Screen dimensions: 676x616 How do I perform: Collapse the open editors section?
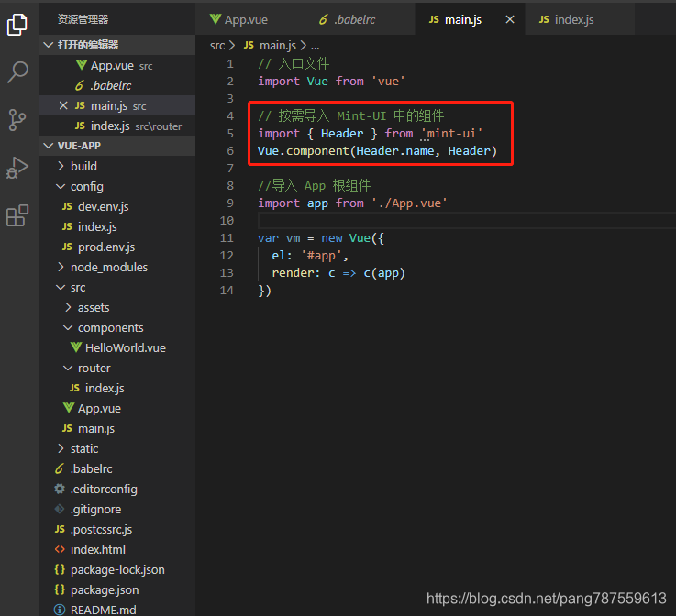point(117,45)
